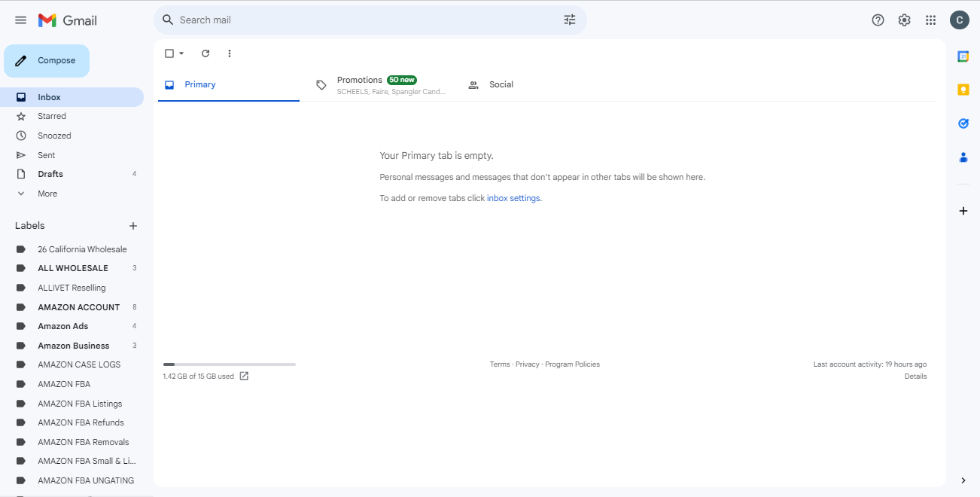Click the Gmail logo
Viewport: 980px width, 497px height.
pyautogui.click(x=68, y=20)
